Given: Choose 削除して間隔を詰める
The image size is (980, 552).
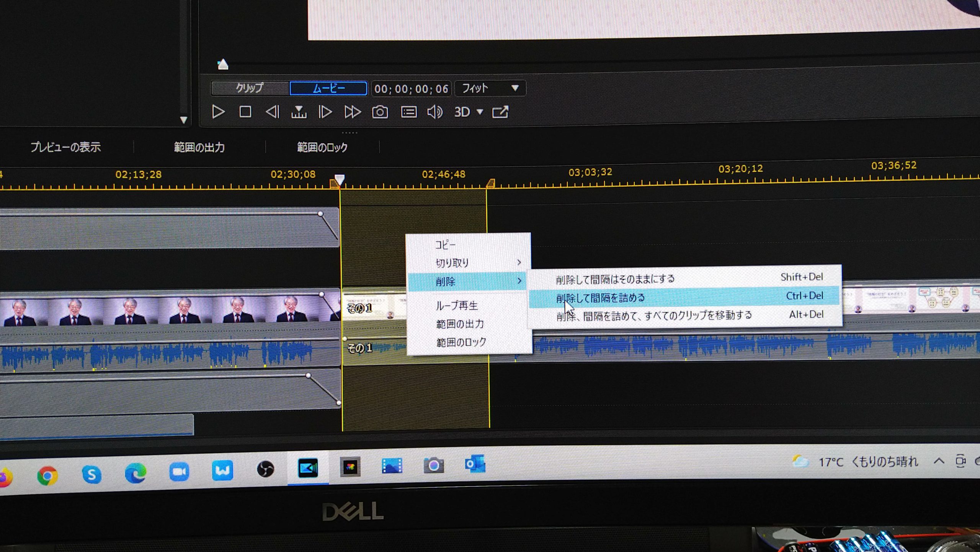Looking at the screenshot, I should coord(684,297).
